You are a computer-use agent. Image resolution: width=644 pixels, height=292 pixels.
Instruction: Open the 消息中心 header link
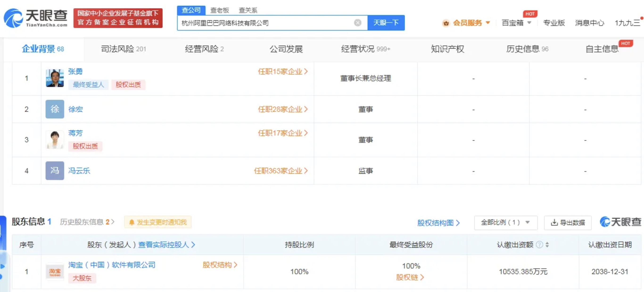coord(589,23)
